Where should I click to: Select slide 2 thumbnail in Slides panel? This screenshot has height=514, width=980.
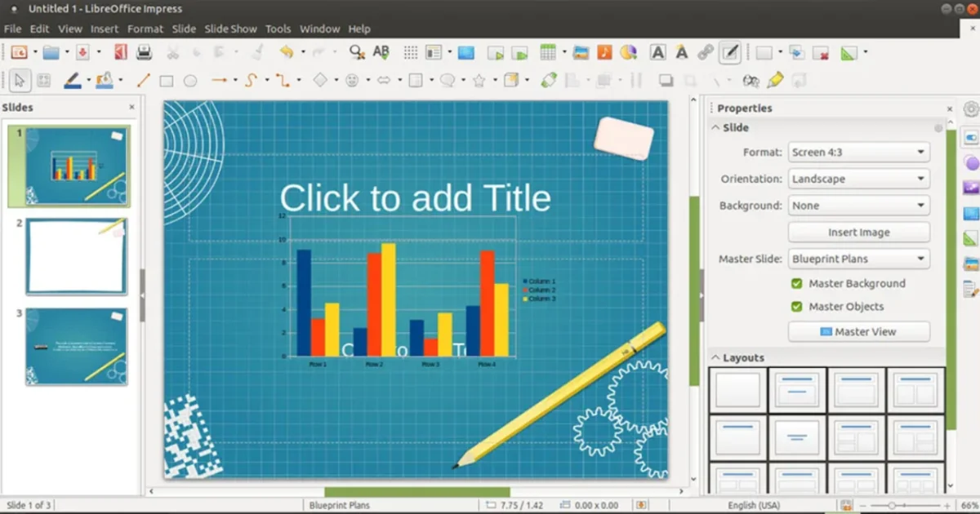[76, 256]
